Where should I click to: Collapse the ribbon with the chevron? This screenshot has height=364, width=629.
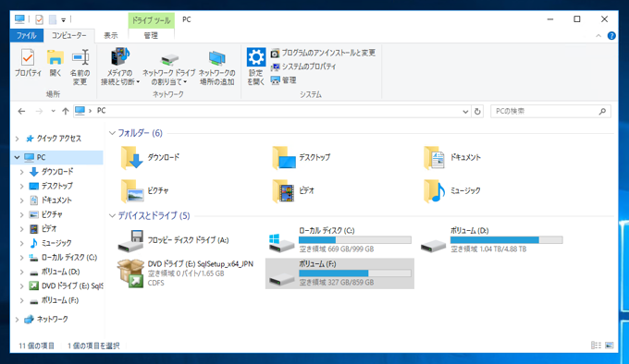pyautogui.click(x=598, y=36)
